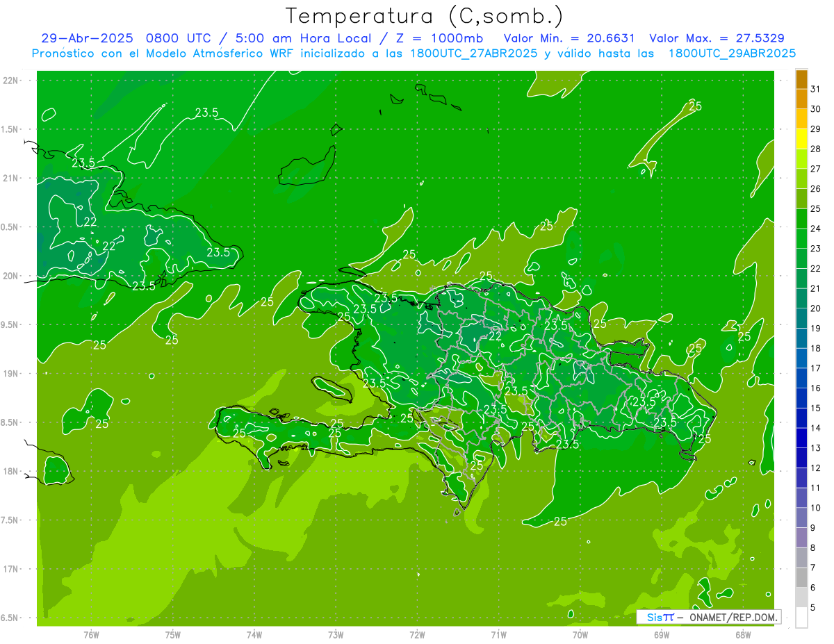Pick the teal swatch between 19 and 20
Image resolution: width=834 pixels, height=644 pixels.
[x=801, y=318]
